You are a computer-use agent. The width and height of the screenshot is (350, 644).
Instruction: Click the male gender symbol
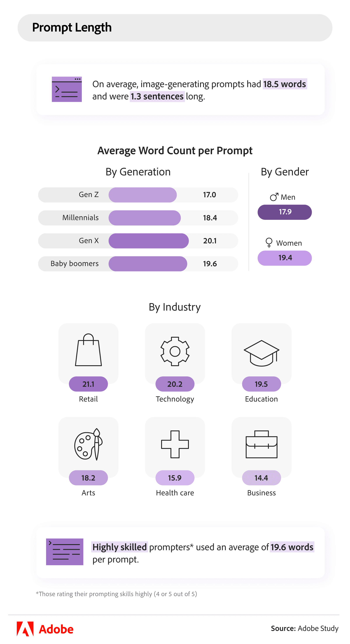click(274, 197)
